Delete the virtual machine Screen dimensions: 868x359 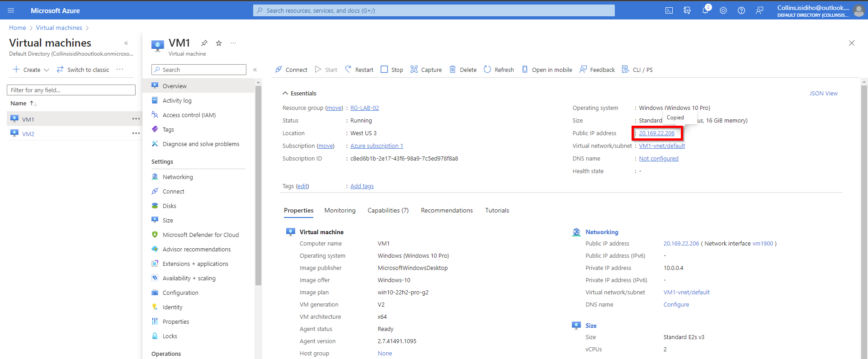(x=463, y=70)
